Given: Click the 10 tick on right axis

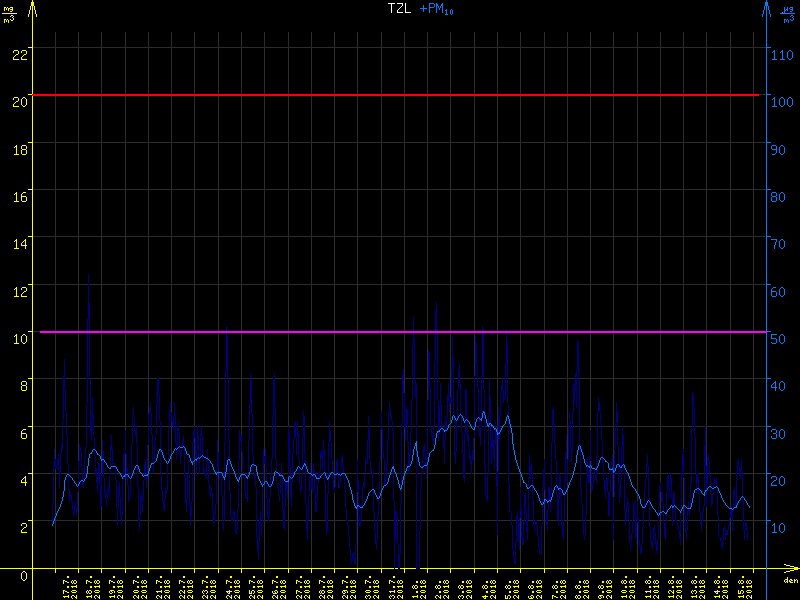Looking at the screenshot, I should [x=780, y=527].
